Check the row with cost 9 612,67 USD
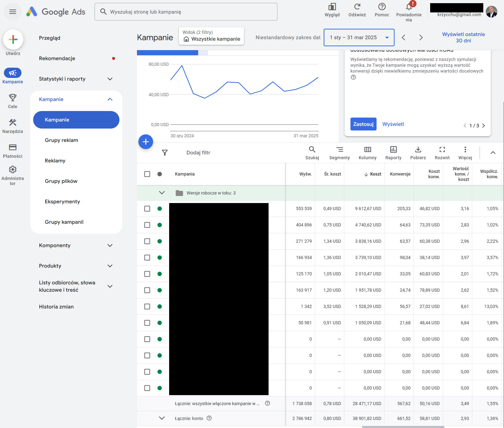The image size is (504, 428). (147, 209)
